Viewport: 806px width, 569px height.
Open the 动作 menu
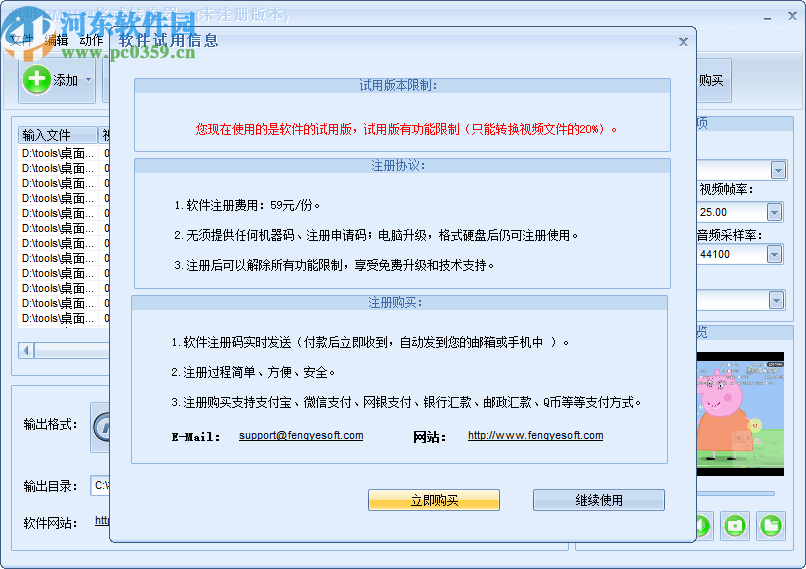coord(91,40)
